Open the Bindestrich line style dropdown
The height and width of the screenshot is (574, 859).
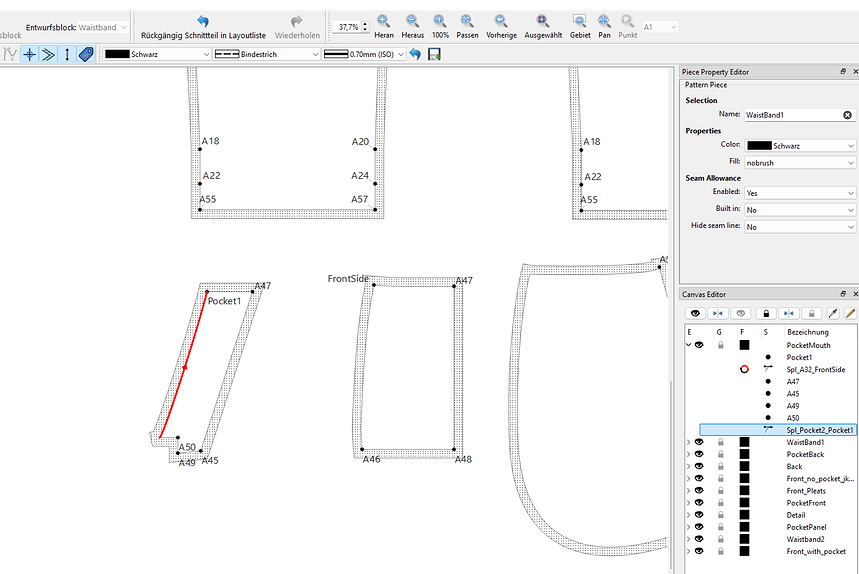(x=266, y=54)
